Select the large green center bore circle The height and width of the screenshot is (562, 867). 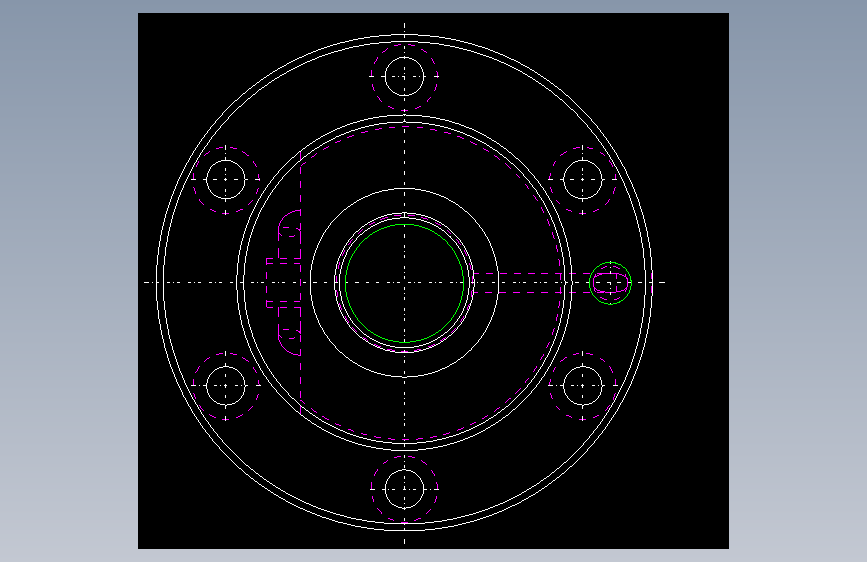[404, 283]
